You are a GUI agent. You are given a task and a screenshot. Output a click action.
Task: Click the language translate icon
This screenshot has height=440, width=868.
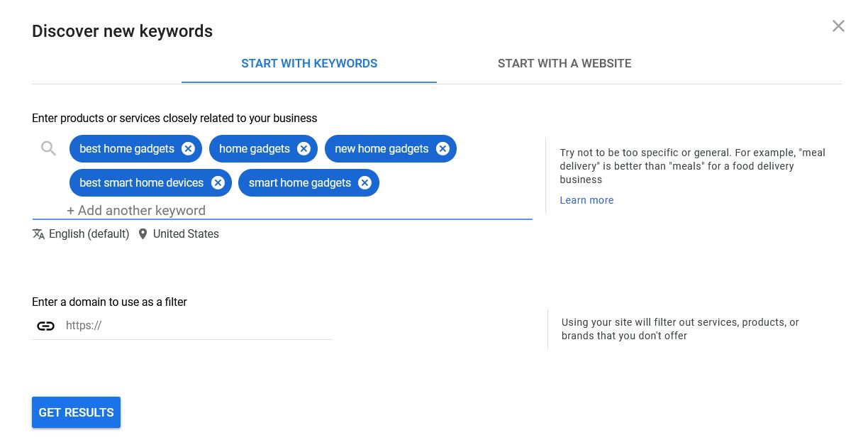[x=39, y=233]
